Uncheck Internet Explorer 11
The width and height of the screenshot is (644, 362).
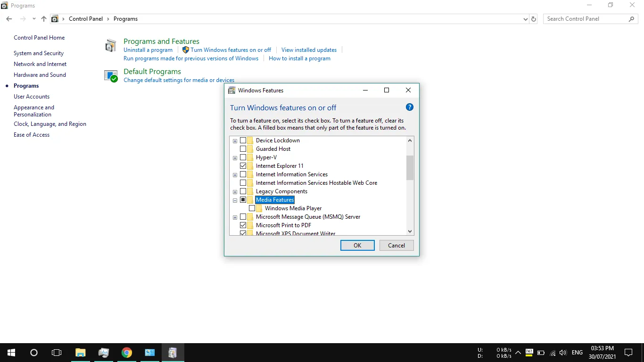243,166
